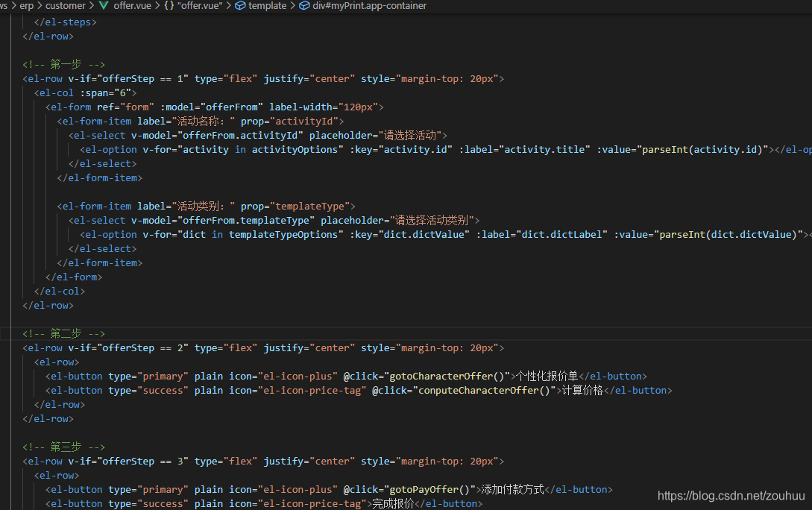Click the <el-col :span="6"> tag
812x510 pixels.
[x=86, y=93]
